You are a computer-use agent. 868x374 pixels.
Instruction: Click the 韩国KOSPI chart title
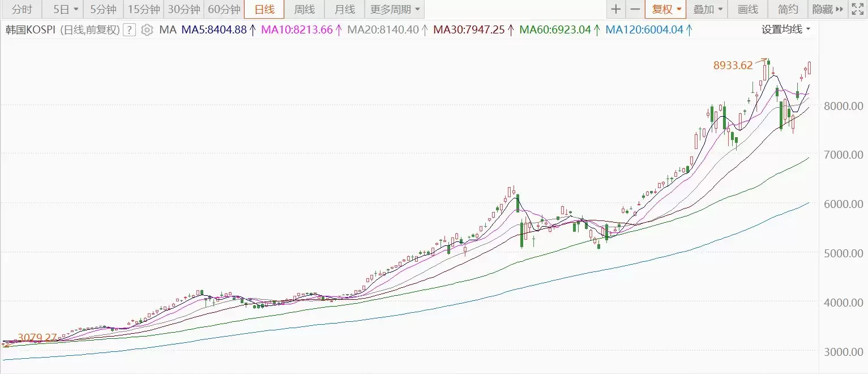tap(32, 30)
